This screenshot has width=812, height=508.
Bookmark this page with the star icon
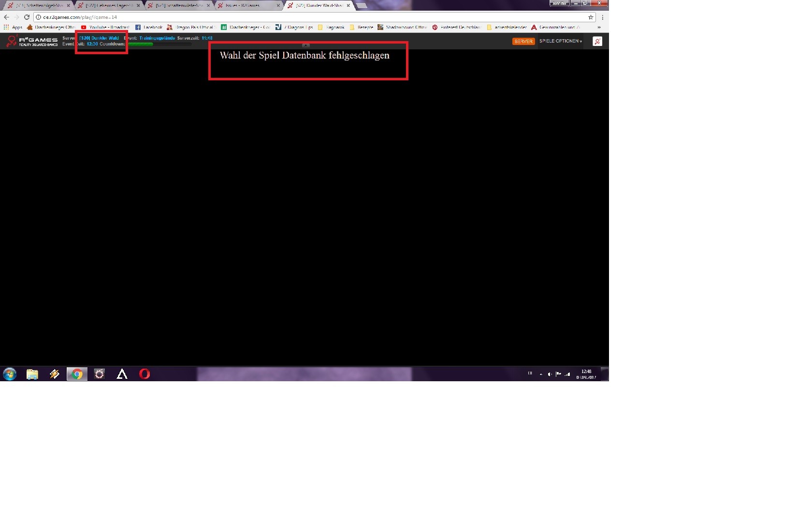click(x=591, y=17)
